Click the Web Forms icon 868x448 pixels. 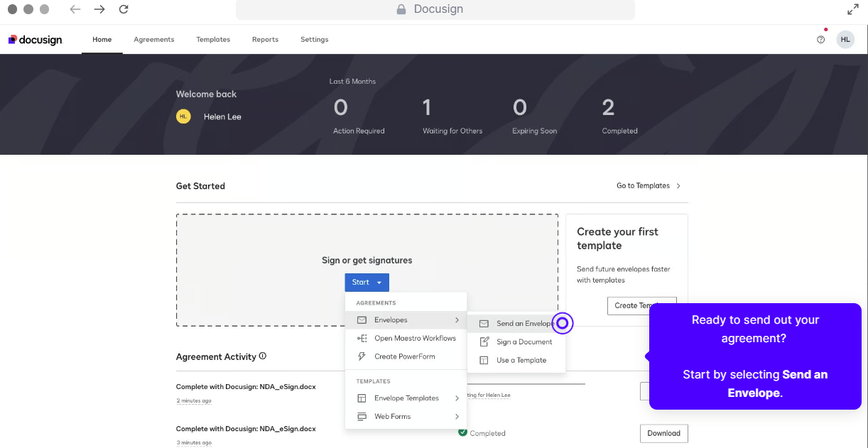coord(362,417)
